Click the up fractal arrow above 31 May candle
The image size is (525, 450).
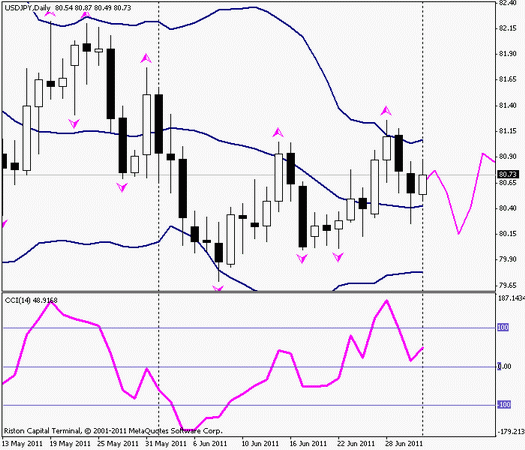(146, 59)
